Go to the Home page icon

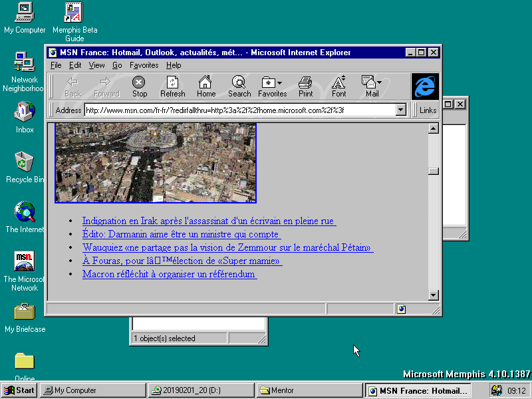pos(205,86)
